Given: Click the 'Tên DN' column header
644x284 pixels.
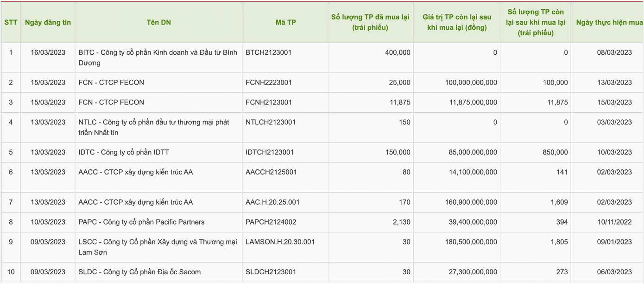Looking at the screenshot, I should (x=158, y=22).
